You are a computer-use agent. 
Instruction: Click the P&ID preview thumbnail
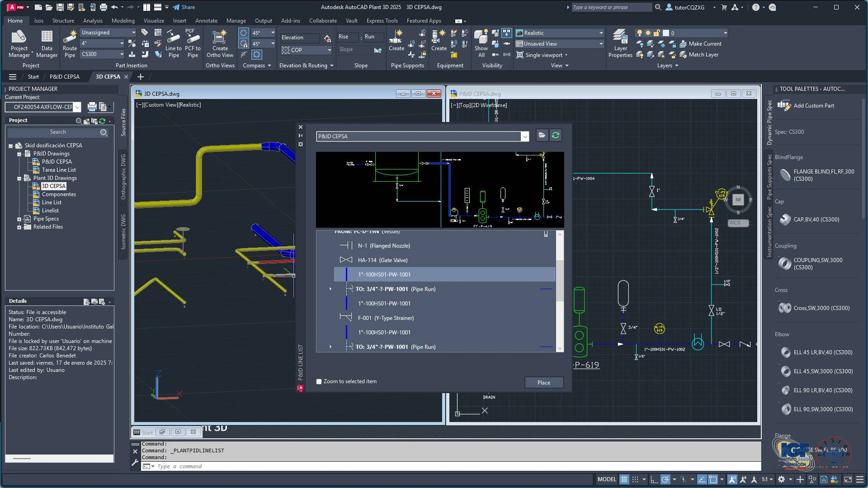pos(440,190)
